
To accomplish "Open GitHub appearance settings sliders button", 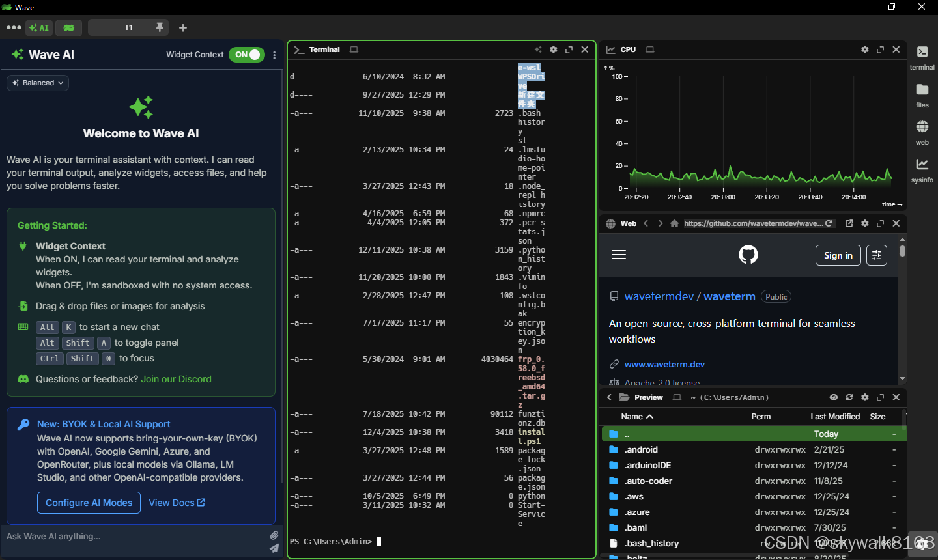I will click(x=877, y=255).
